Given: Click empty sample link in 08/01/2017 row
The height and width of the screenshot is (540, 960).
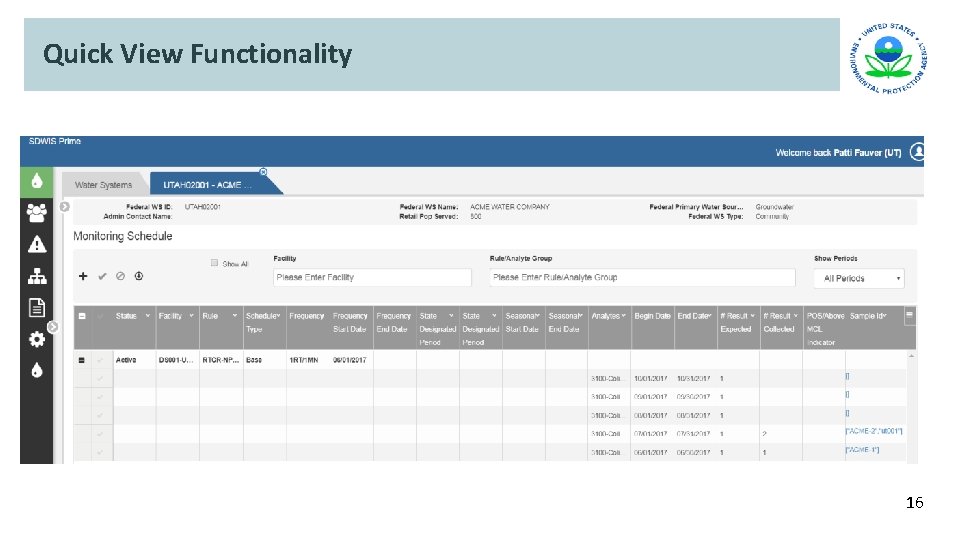Looking at the screenshot, I should (847, 413).
